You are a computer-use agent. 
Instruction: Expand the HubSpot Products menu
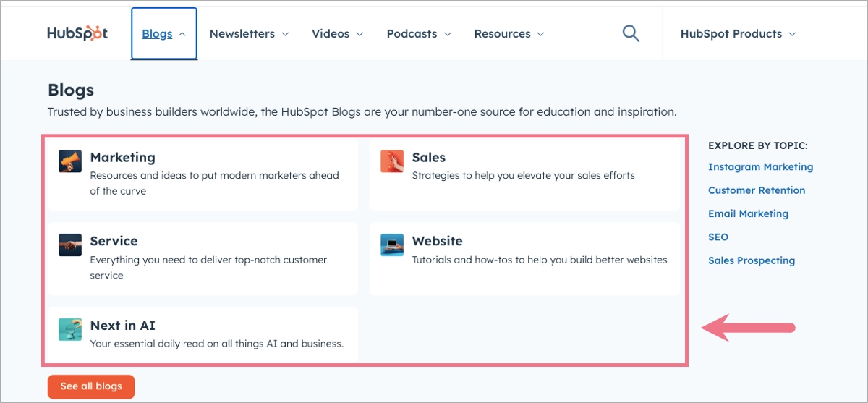738,34
